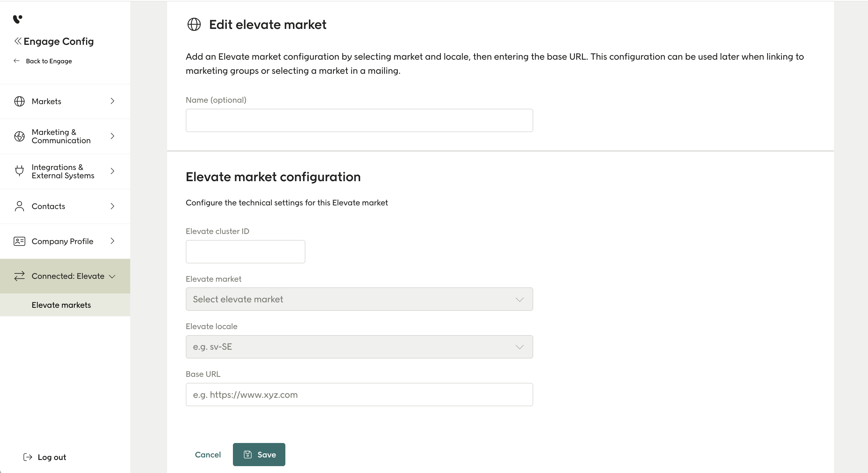Screen dimensions: 868x473
Task: Click the Company Profile card icon
Action: coord(19,241)
